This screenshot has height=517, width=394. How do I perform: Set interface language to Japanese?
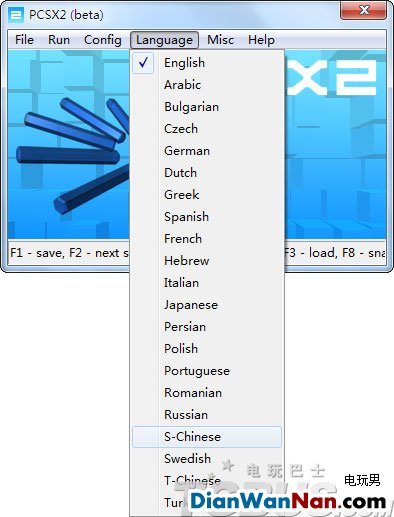[x=207, y=305]
